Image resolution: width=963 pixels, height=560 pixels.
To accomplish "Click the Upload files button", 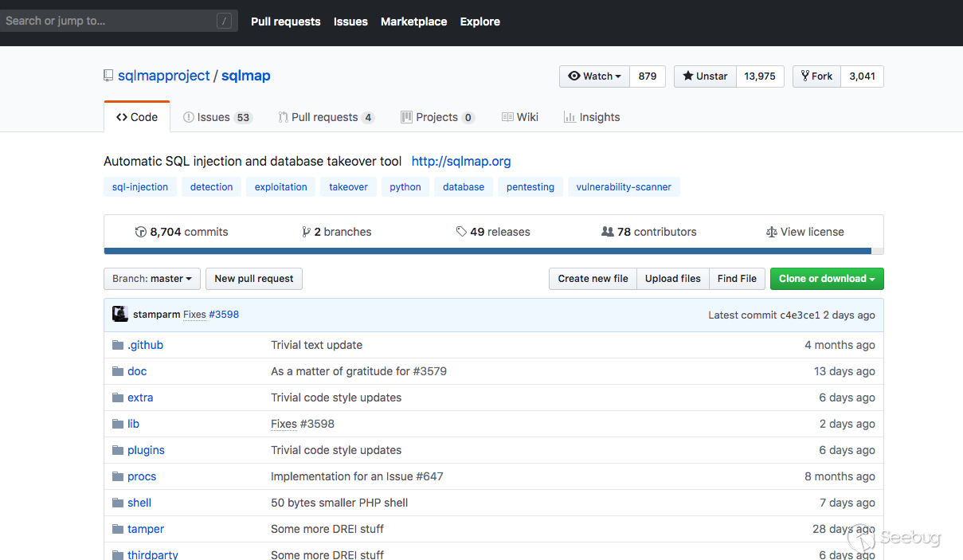I will (673, 279).
